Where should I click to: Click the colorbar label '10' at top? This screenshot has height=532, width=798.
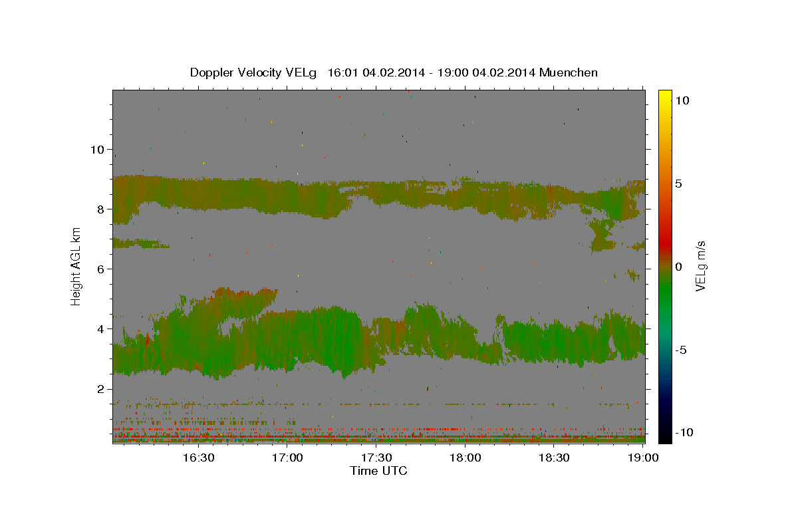click(x=682, y=100)
